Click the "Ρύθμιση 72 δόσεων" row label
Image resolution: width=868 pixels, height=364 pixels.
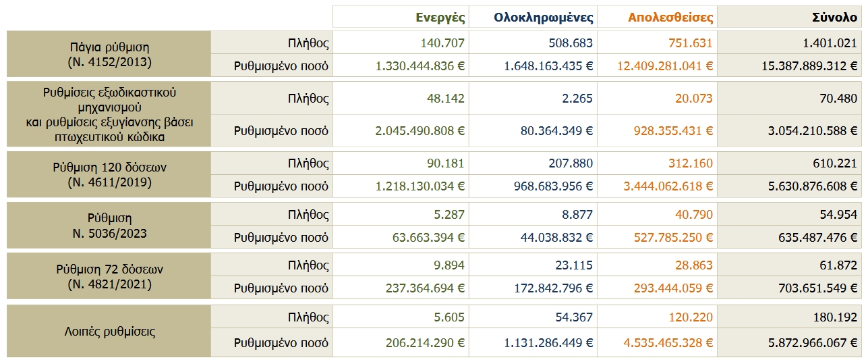click(x=109, y=276)
